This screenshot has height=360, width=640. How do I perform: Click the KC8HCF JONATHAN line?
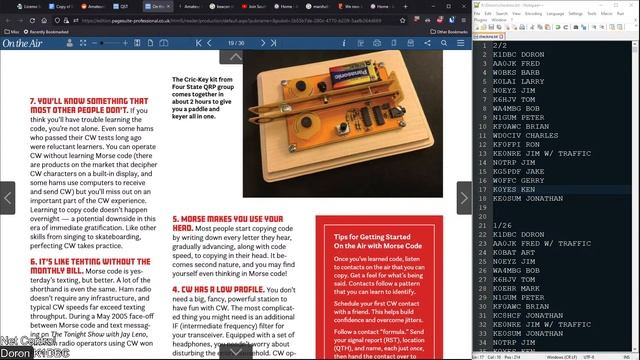pyautogui.click(x=528, y=316)
